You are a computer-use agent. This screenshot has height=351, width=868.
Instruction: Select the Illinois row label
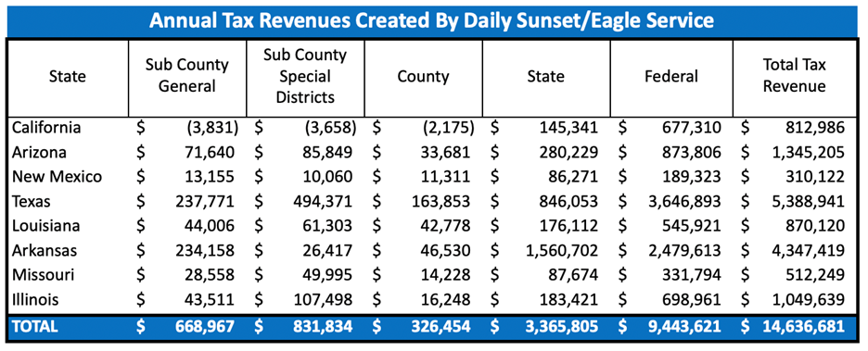tap(35, 300)
